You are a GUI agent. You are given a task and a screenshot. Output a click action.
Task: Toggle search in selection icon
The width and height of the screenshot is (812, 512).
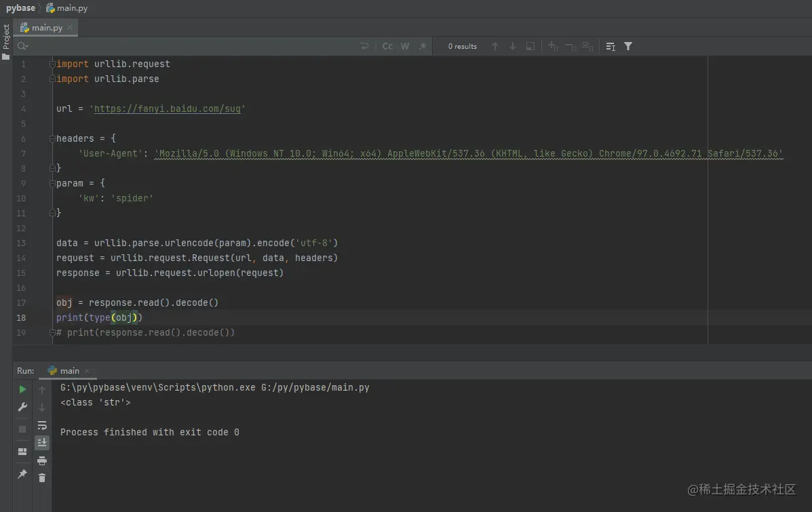click(611, 46)
